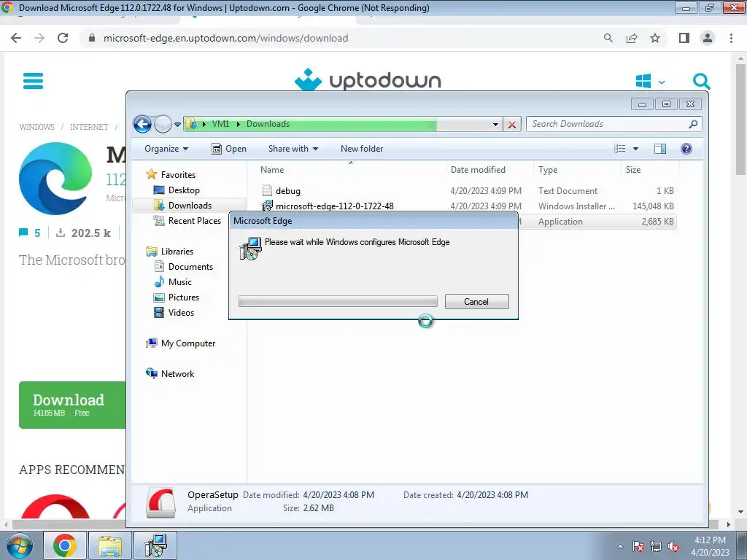The height and width of the screenshot is (560, 747).
Task: Expand the address bar history dropdown
Action: 495,125
